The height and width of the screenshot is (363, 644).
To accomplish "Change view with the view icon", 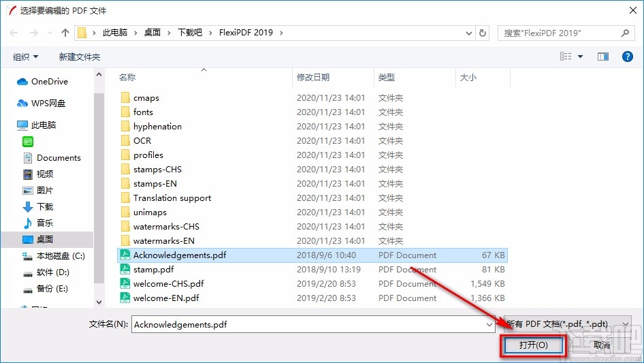I will (x=566, y=57).
